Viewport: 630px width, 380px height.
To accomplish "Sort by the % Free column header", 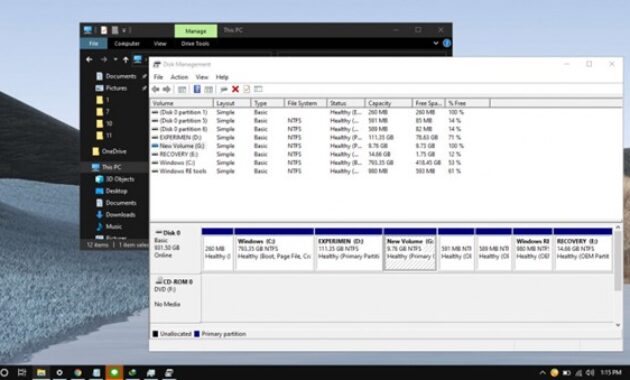I will tap(468, 103).
